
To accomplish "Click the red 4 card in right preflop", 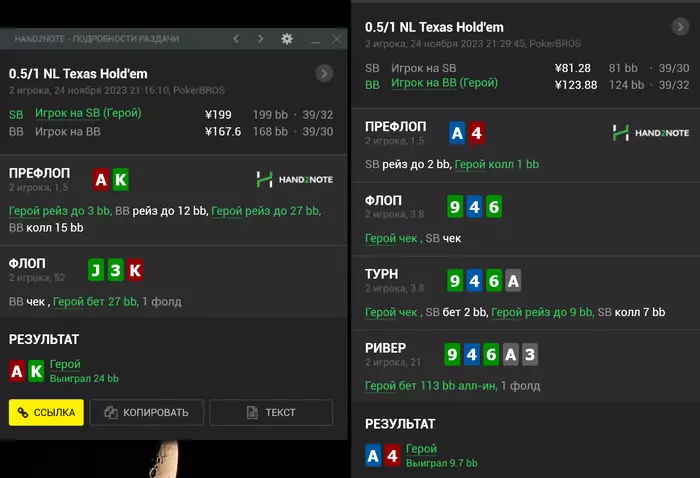I will point(476,133).
